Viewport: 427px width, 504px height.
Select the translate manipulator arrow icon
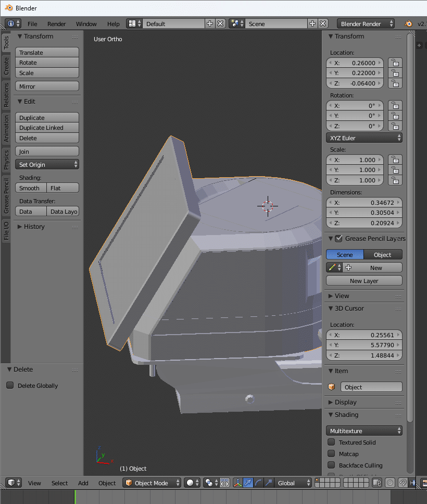[x=248, y=483]
